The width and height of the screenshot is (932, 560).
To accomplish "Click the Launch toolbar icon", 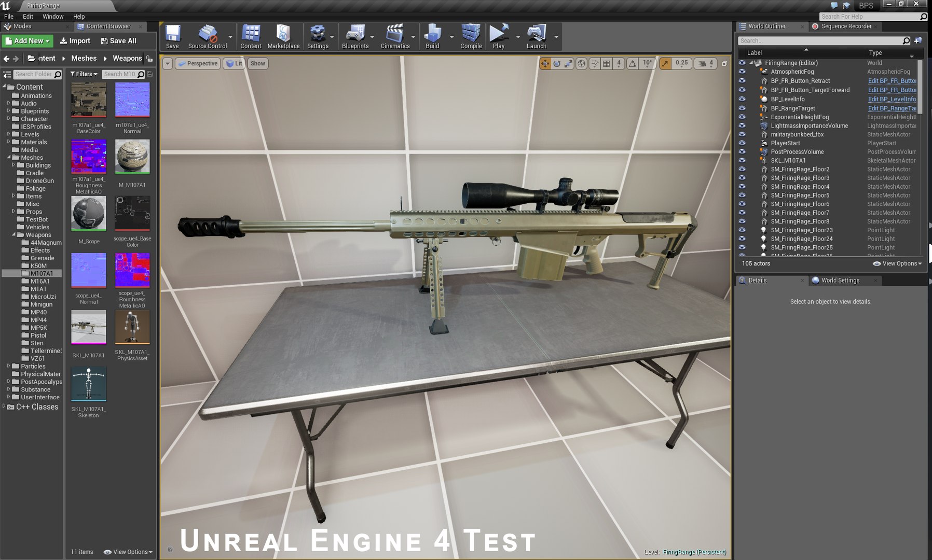I will [x=537, y=36].
